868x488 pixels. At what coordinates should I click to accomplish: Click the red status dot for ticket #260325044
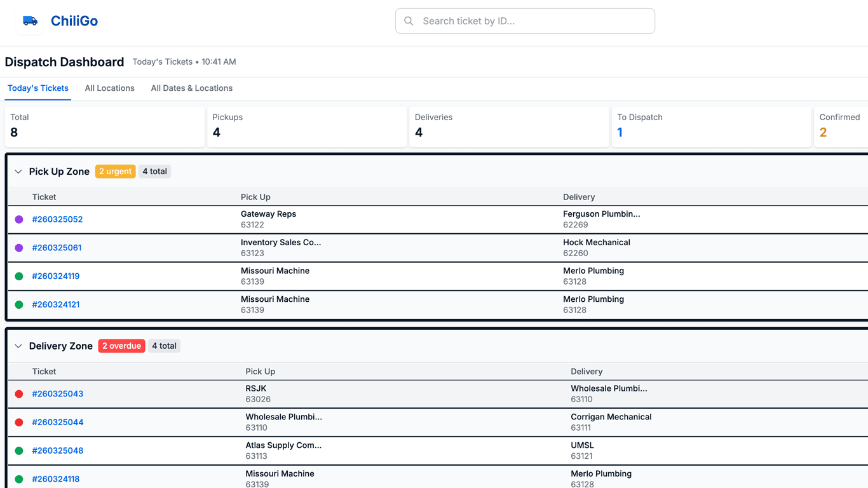pos(19,423)
